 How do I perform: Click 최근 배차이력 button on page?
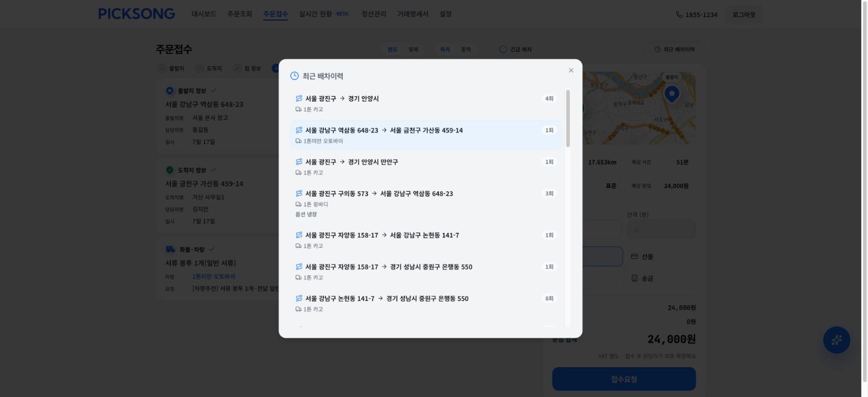[674, 49]
